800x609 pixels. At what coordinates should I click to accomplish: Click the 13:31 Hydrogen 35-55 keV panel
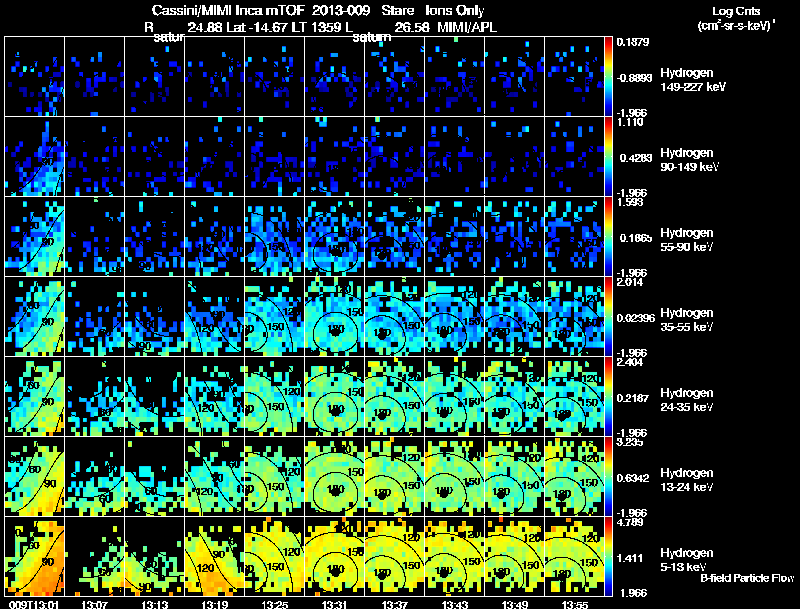(x=335, y=316)
